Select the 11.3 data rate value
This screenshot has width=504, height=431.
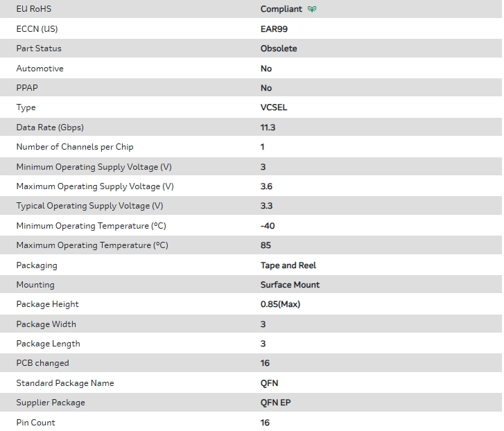click(268, 127)
